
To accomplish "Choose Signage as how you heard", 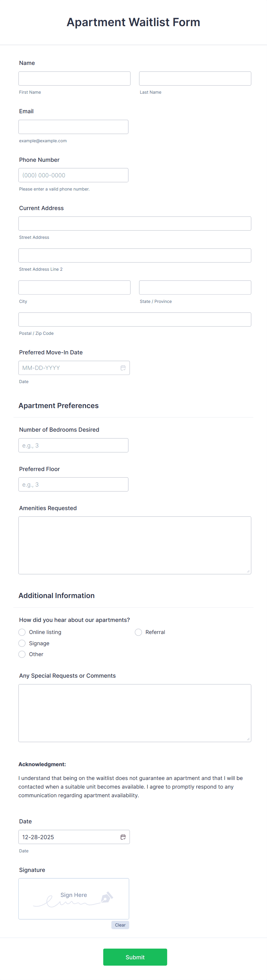I will click(x=22, y=643).
